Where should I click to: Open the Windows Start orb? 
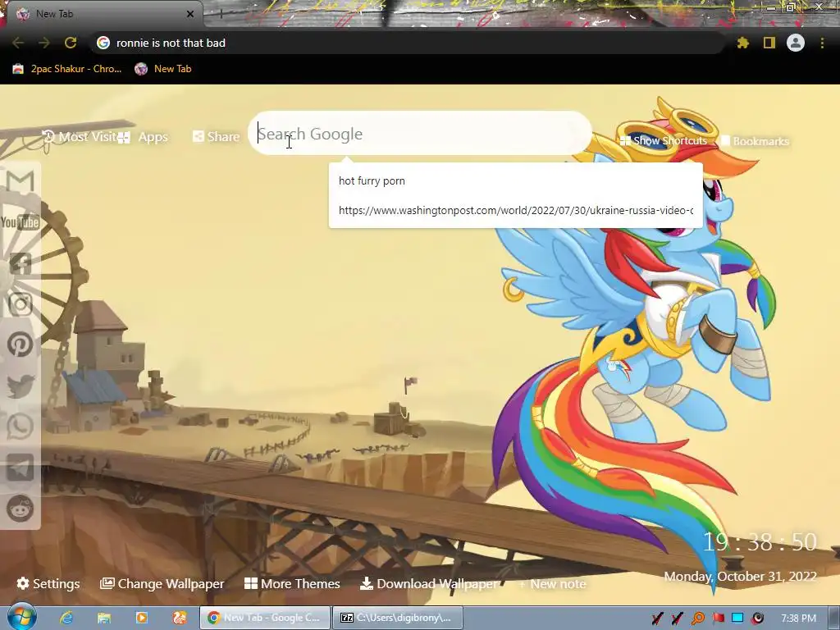(22, 617)
